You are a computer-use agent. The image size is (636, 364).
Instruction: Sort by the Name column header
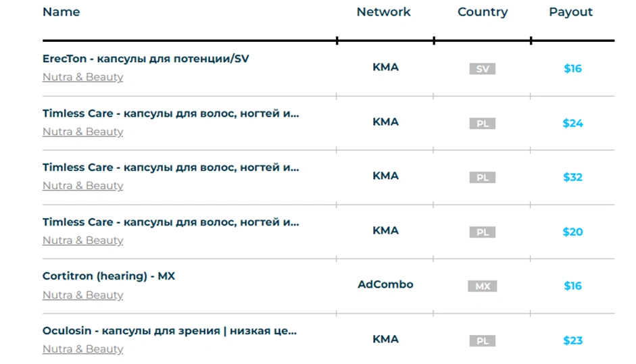click(61, 12)
